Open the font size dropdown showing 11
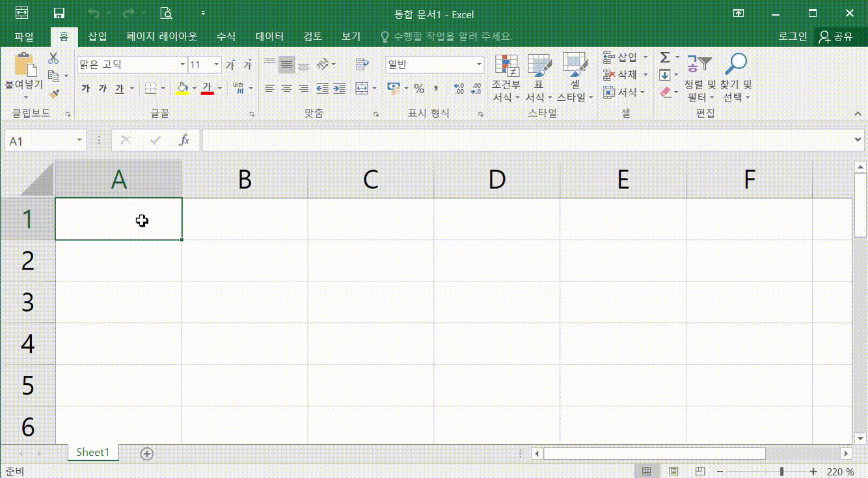This screenshot has height=478, width=868. 216,64
